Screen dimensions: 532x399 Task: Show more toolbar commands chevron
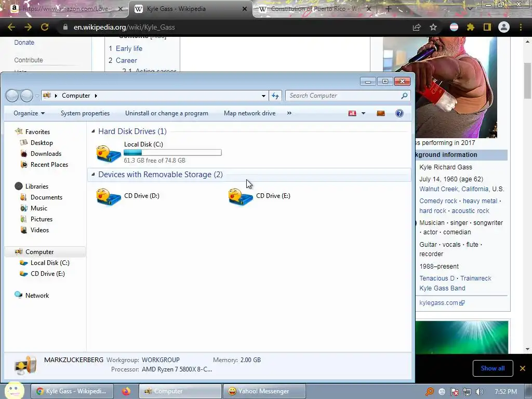tap(289, 113)
